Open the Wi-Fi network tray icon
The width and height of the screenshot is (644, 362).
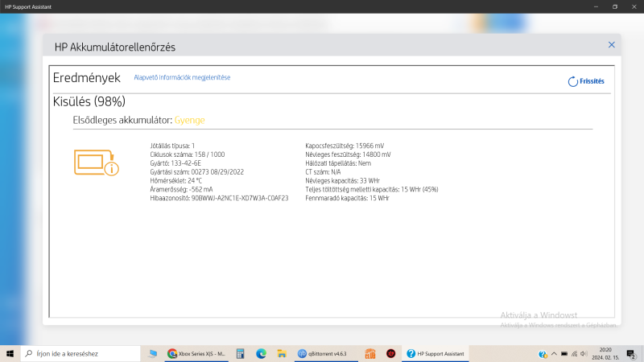574,353
